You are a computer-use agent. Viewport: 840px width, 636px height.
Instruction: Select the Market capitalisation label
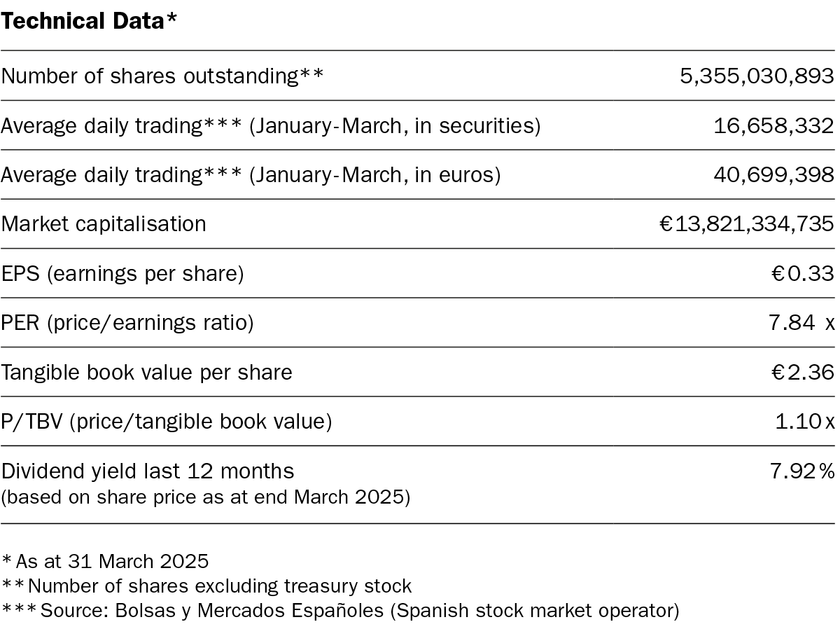(104, 223)
